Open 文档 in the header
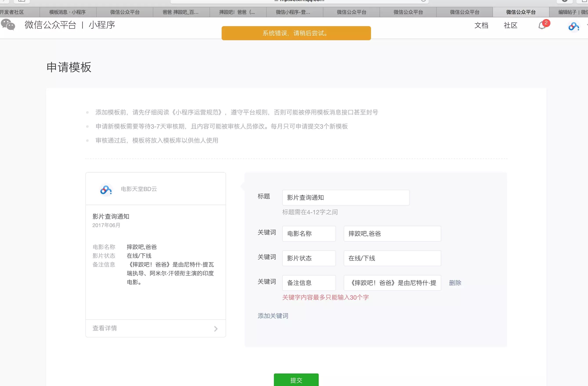 [x=481, y=25]
